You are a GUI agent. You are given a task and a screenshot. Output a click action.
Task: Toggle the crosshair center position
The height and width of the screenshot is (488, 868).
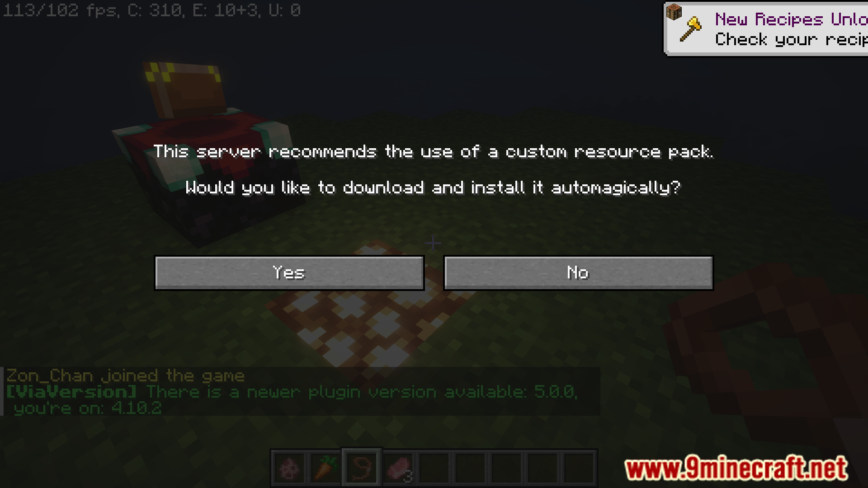(x=434, y=243)
